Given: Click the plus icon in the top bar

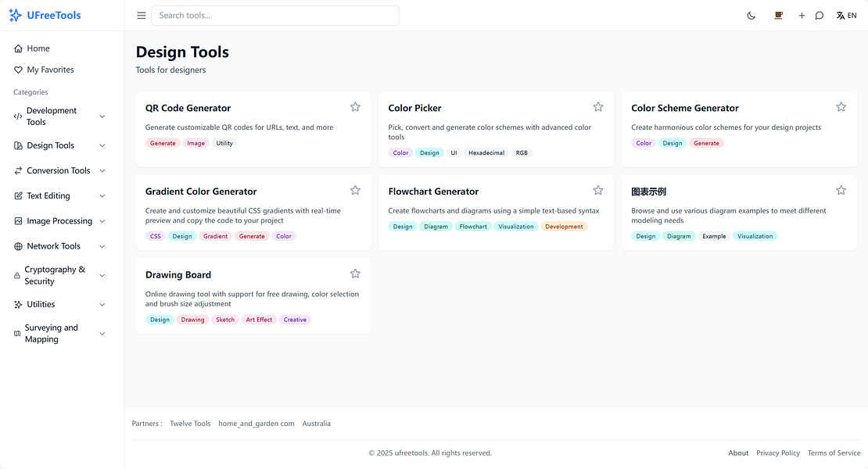Looking at the screenshot, I should coord(802,15).
